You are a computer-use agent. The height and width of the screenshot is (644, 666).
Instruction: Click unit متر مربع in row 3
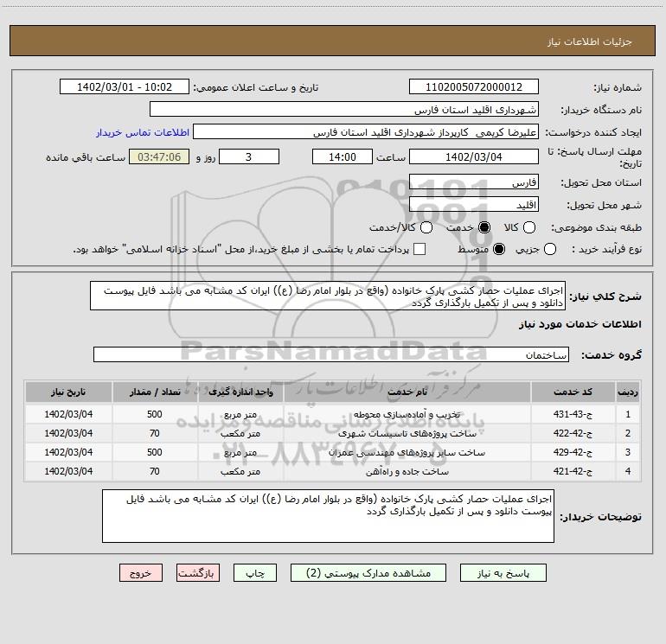(x=240, y=453)
